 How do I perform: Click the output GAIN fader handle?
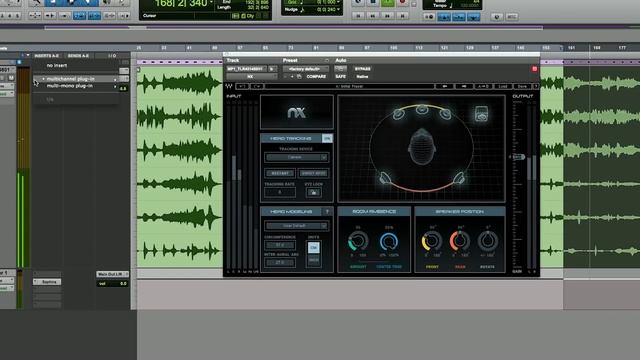518,157
